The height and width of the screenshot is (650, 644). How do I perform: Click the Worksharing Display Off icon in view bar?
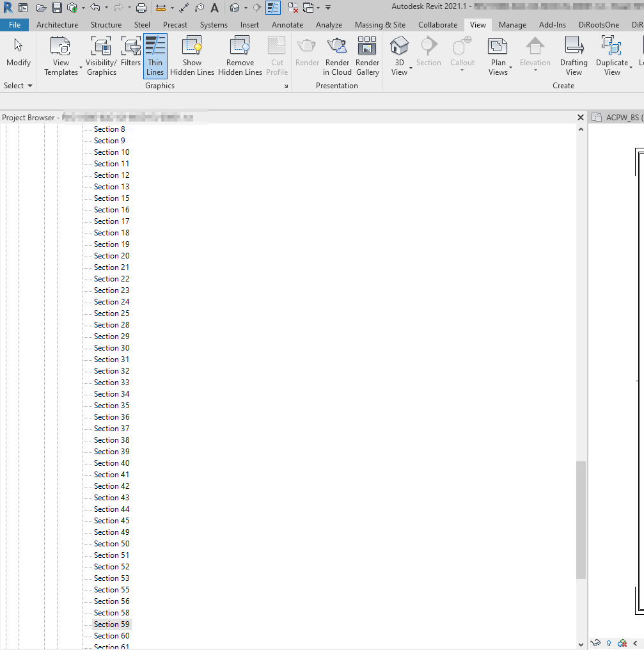point(622,644)
